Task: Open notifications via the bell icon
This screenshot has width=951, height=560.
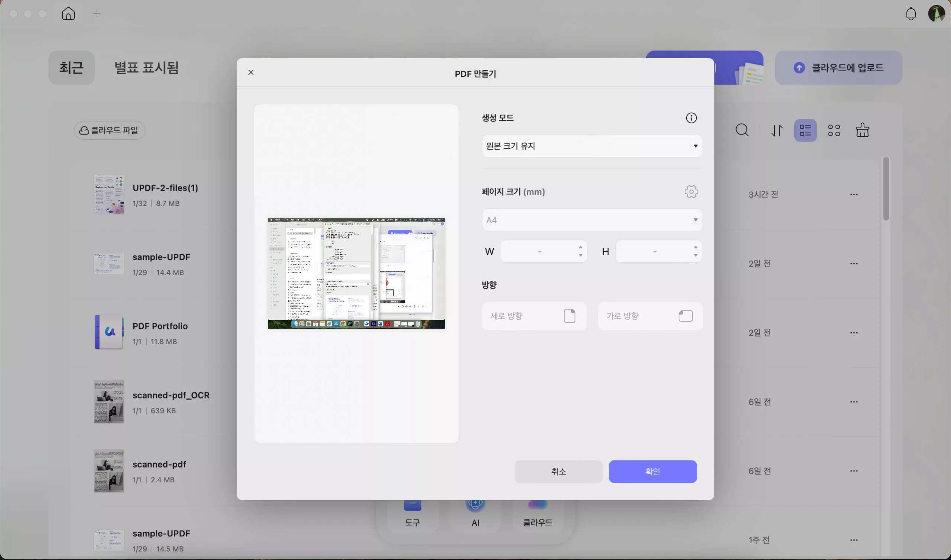Action: point(911,14)
